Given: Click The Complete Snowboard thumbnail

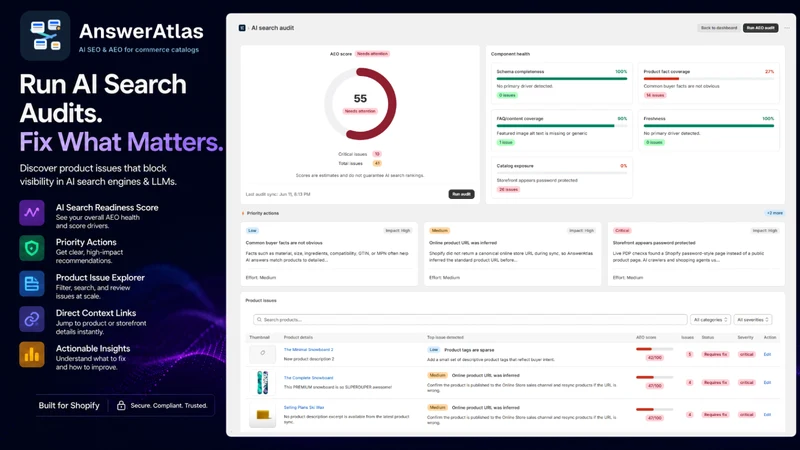Looking at the screenshot, I should coord(262,383).
